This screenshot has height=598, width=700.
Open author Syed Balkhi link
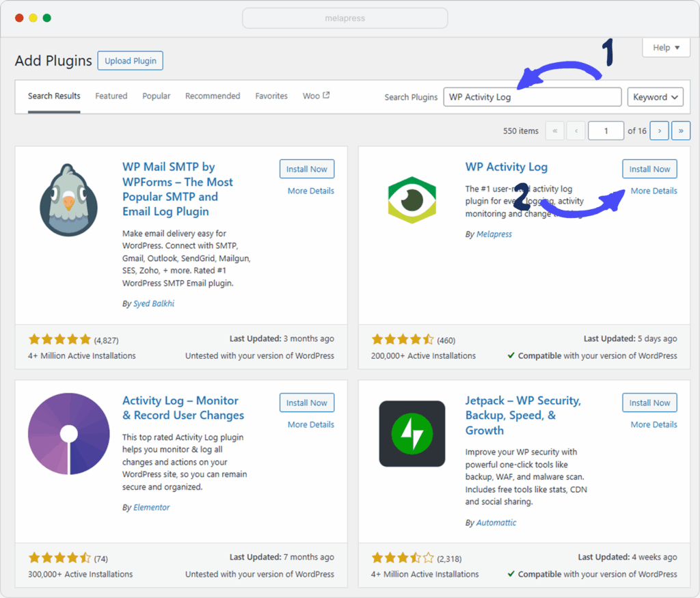[154, 303]
